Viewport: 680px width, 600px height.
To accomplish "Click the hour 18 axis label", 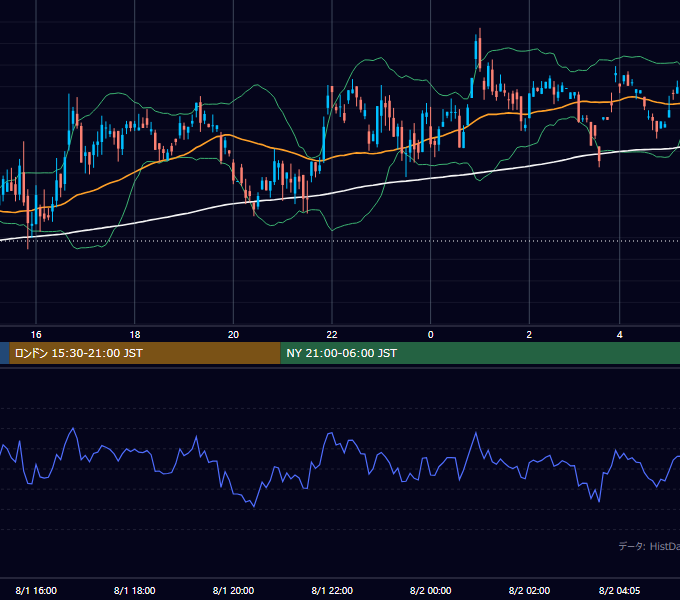I will point(135,335).
